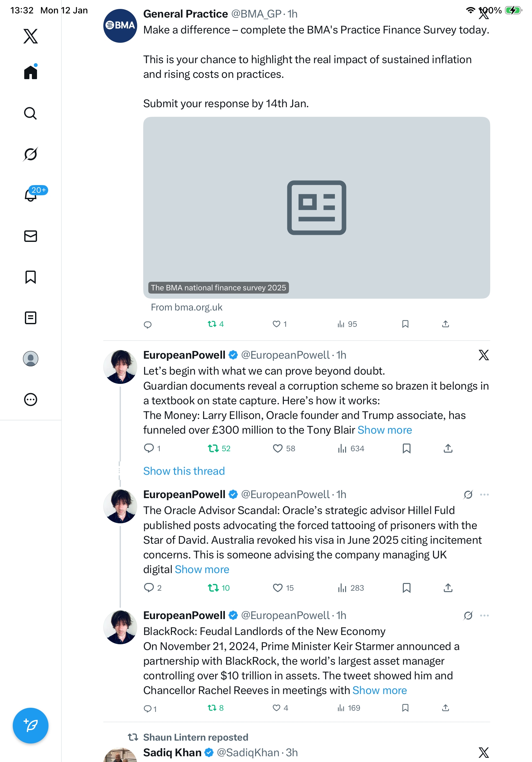Repost the Oracle Advisor Scandal post

(218, 588)
